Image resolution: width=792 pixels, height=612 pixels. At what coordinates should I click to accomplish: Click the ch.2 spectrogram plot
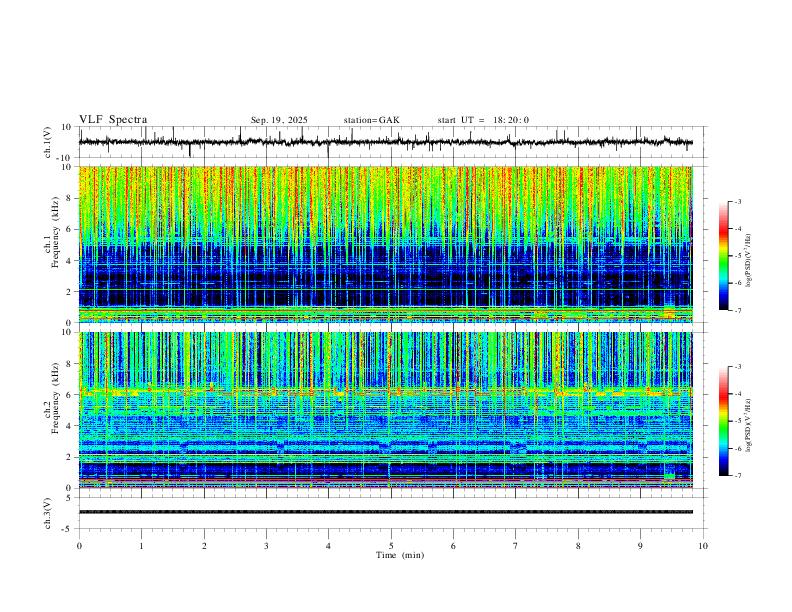point(386,410)
